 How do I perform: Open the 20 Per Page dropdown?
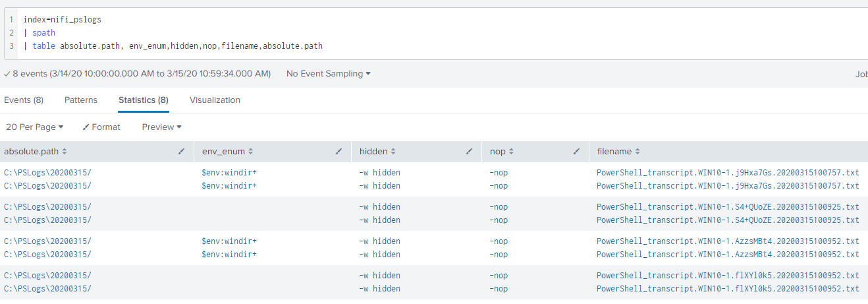34,127
